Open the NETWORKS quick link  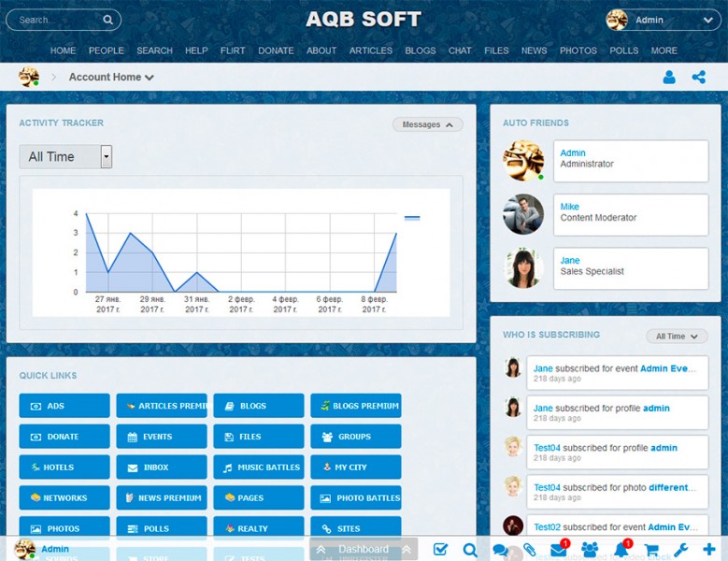[x=64, y=497]
